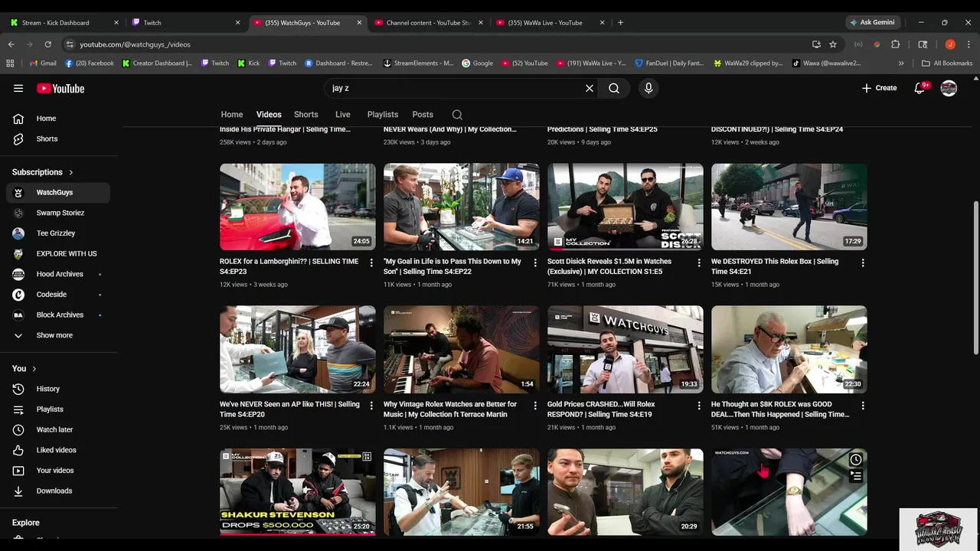
Task: Click the browser address bar
Action: pyautogui.click(x=436, y=44)
